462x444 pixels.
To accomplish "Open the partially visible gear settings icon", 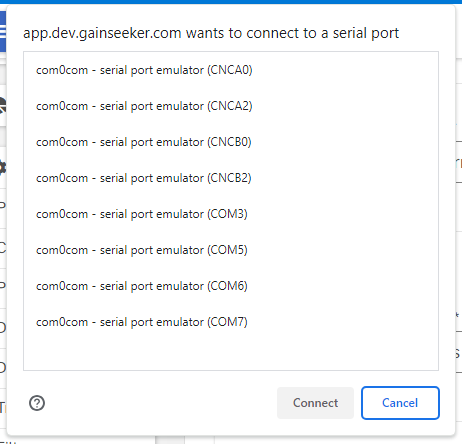I will coord(3,167).
